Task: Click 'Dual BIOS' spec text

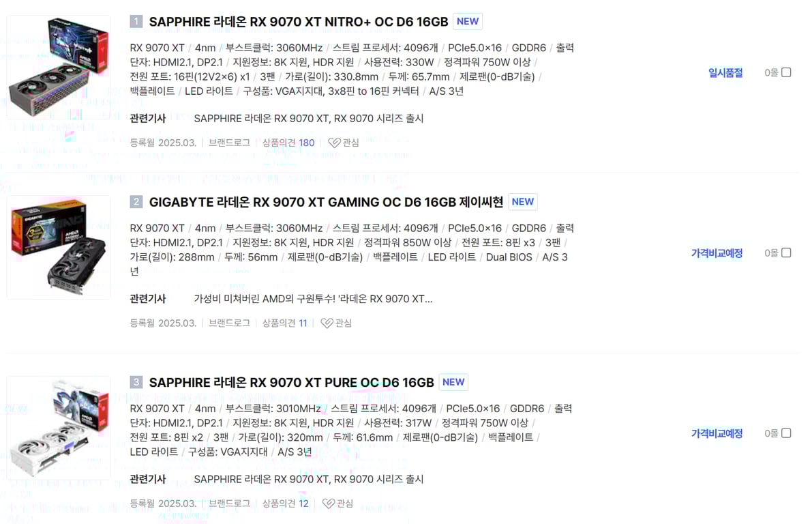Action: click(x=509, y=257)
